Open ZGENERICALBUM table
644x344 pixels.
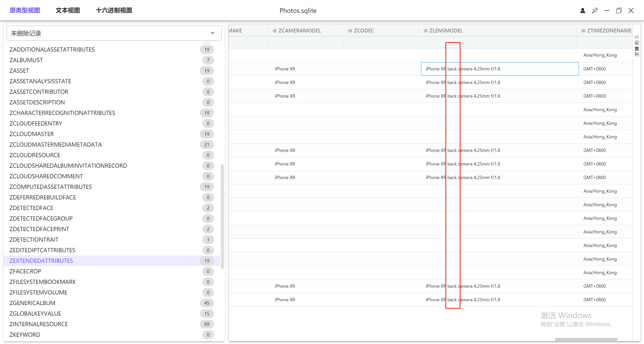[x=32, y=303]
